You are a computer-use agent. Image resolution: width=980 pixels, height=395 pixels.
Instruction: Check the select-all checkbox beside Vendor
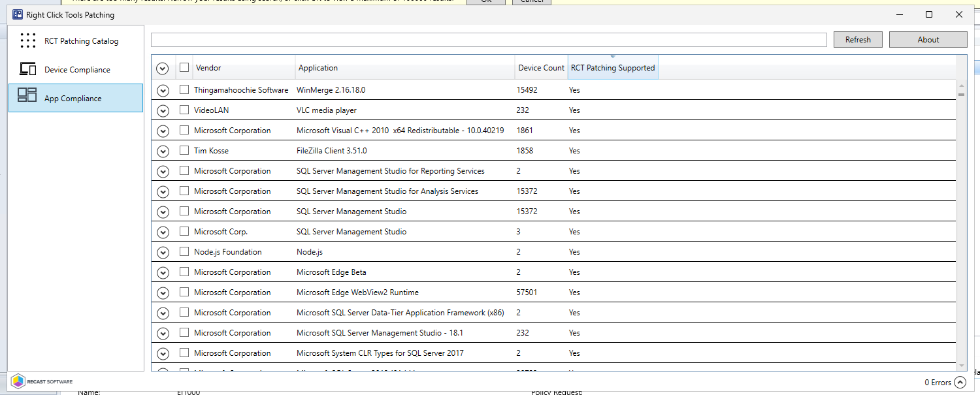184,67
